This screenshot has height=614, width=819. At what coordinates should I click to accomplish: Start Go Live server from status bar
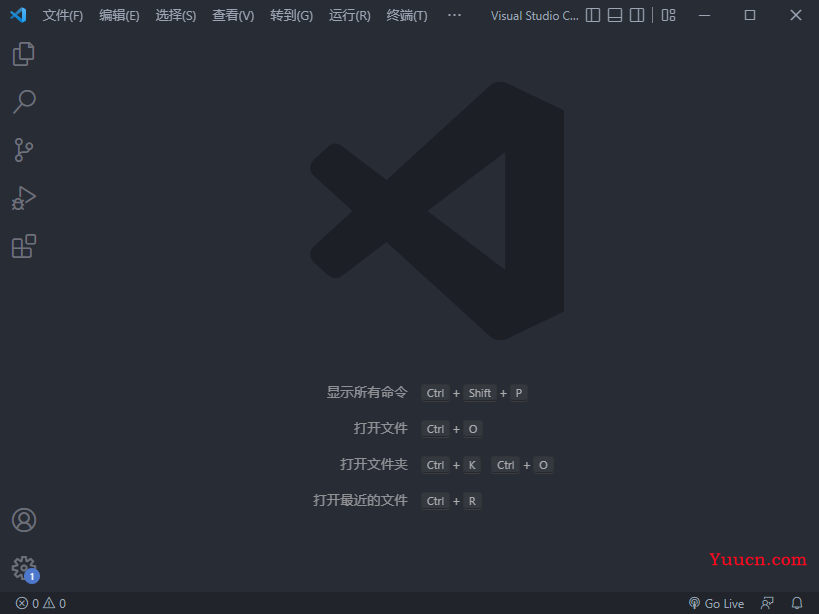click(716, 604)
